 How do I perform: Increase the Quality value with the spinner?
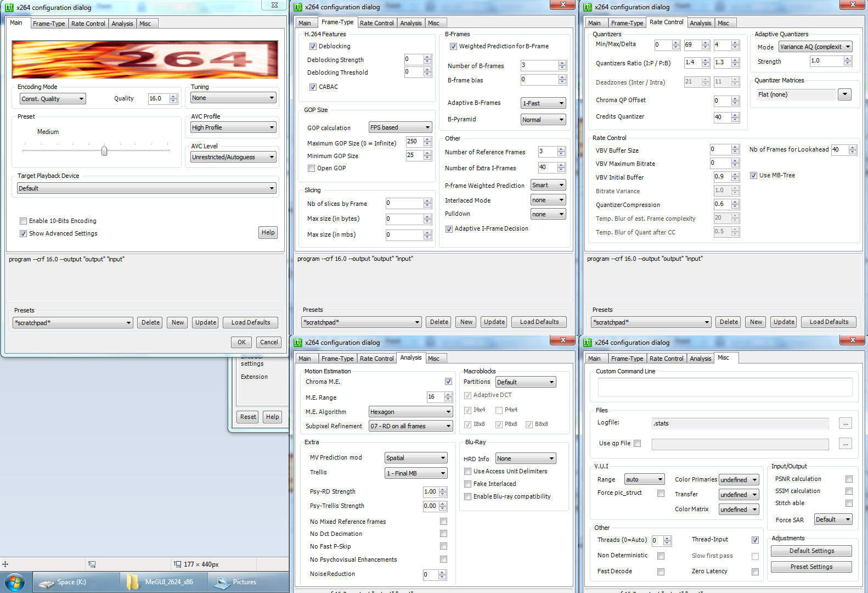[x=174, y=96]
